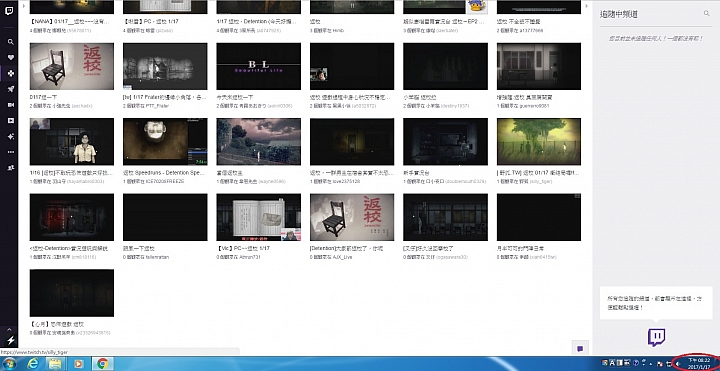Viewport: 720px width, 371px height.
Task: Open the Windows Start button
Action: pos(9,364)
